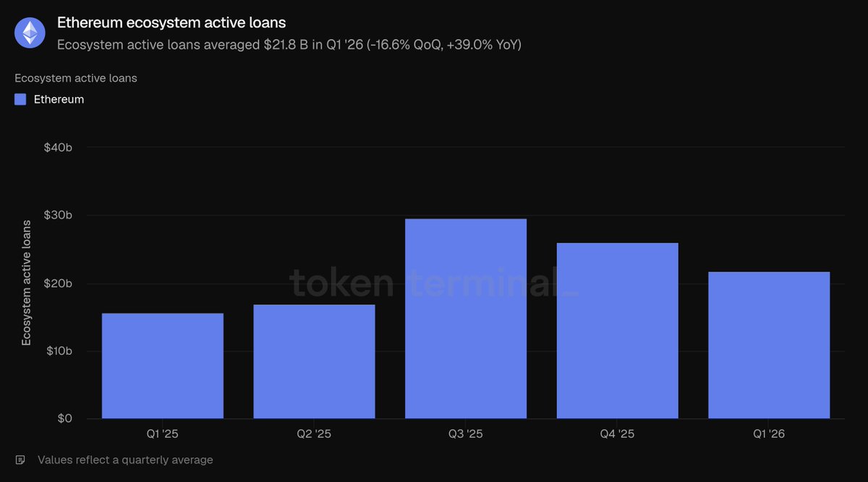The height and width of the screenshot is (482, 868).
Task: Select the Q1 '26 bar
Action: click(x=769, y=345)
